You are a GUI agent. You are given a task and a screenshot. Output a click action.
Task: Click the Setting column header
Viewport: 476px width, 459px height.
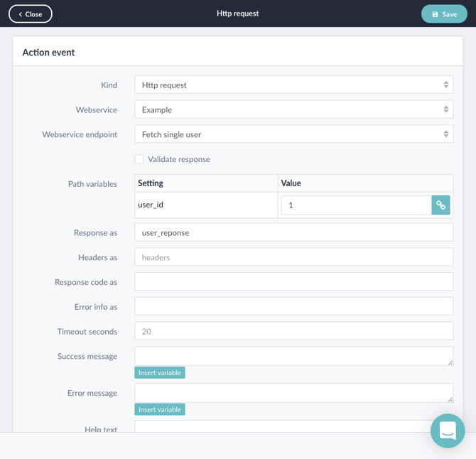[205, 183]
